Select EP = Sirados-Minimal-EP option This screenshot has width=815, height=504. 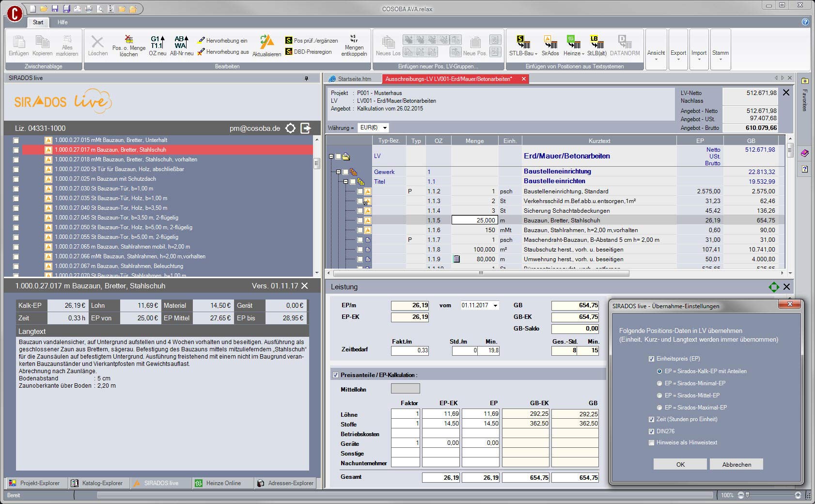pos(659,383)
